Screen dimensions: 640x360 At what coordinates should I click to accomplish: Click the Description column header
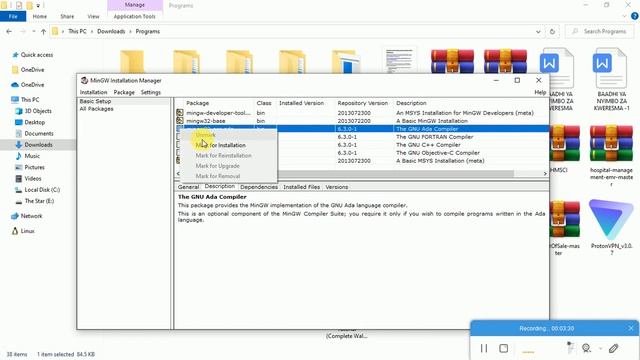[x=411, y=103]
